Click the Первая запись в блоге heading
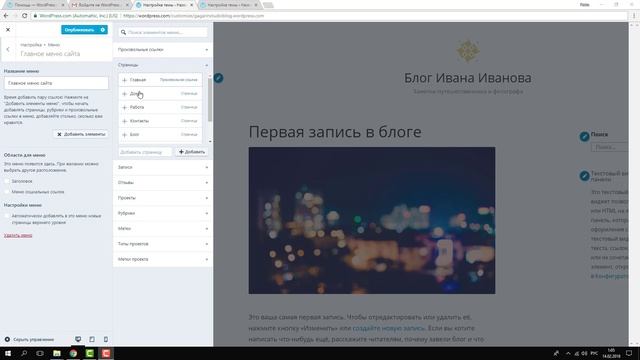640x360 pixels. tap(335, 132)
